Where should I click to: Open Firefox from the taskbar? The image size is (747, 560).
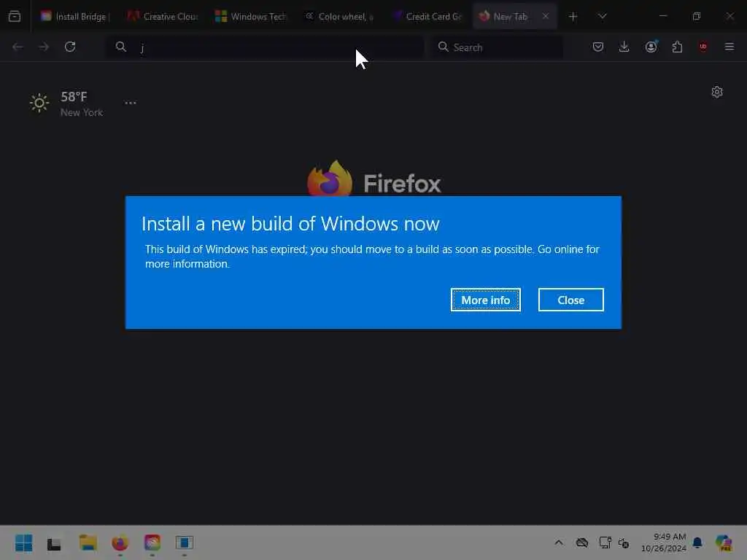(120, 542)
